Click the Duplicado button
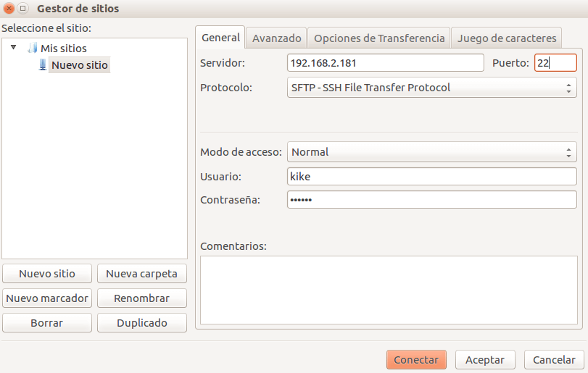The image size is (588, 373). (x=142, y=323)
